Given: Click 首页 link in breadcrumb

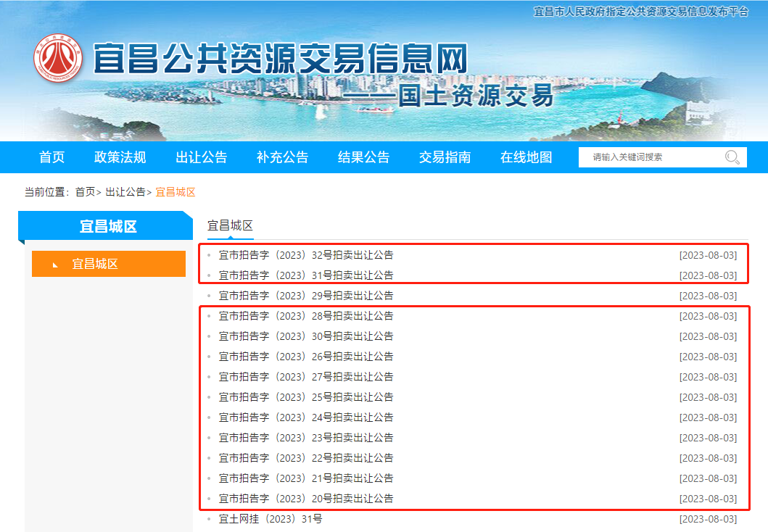Looking at the screenshot, I should point(85,192).
